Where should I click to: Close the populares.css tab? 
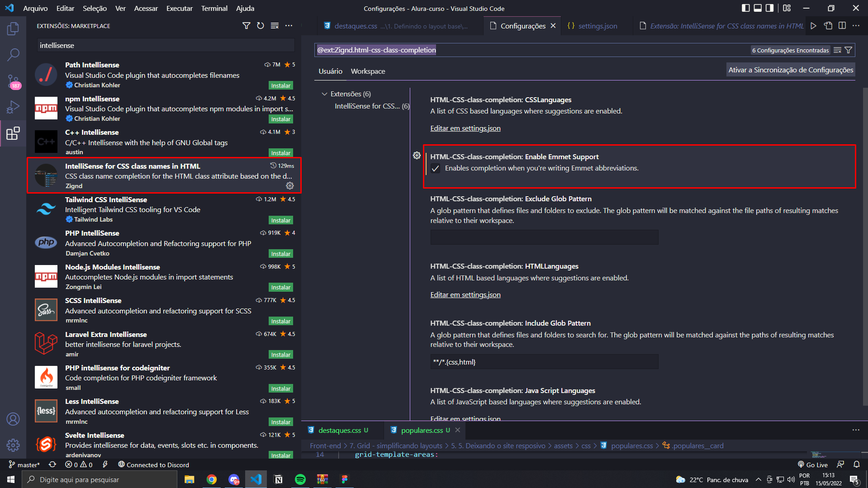point(458,430)
